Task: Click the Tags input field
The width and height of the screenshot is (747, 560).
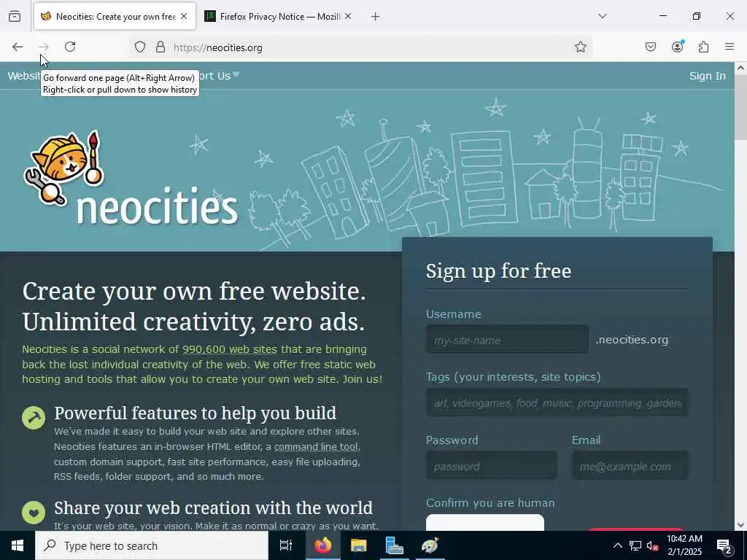Action: tap(557, 402)
